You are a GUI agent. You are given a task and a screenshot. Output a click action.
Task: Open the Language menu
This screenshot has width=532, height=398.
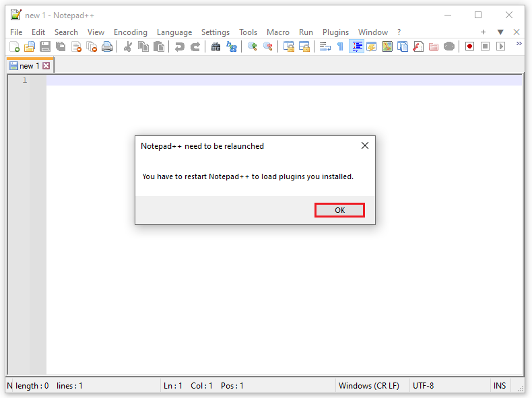click(174, 32)
